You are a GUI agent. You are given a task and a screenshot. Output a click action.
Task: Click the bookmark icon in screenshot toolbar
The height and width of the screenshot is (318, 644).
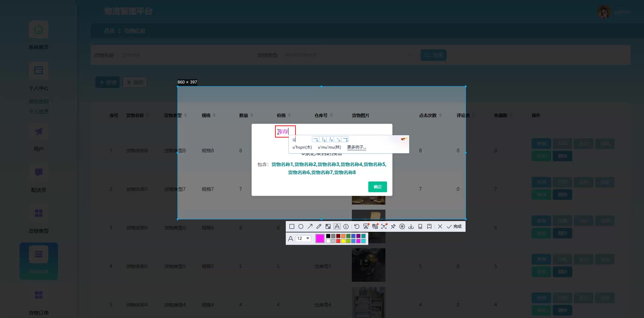pos(429,226)
